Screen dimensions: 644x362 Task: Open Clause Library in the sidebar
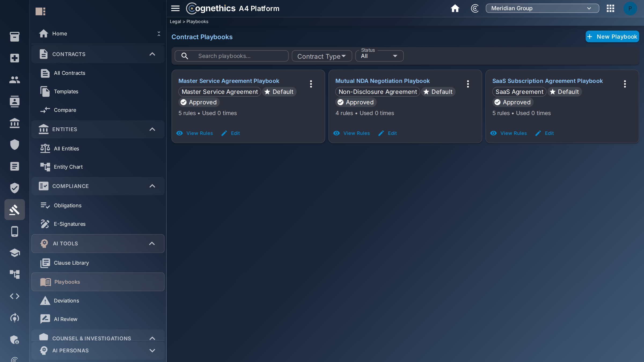(98, 263)
